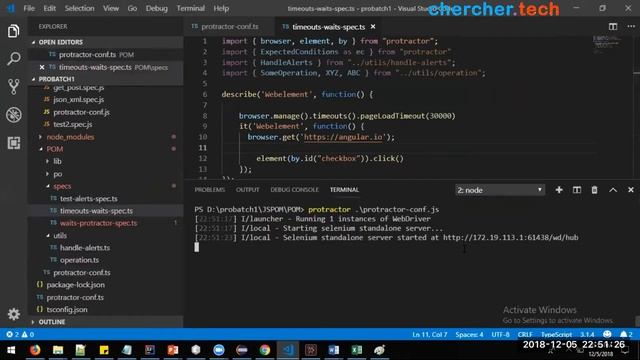Open Word from the taskbar
The image size is (640, 360).
tap(333, 350)
